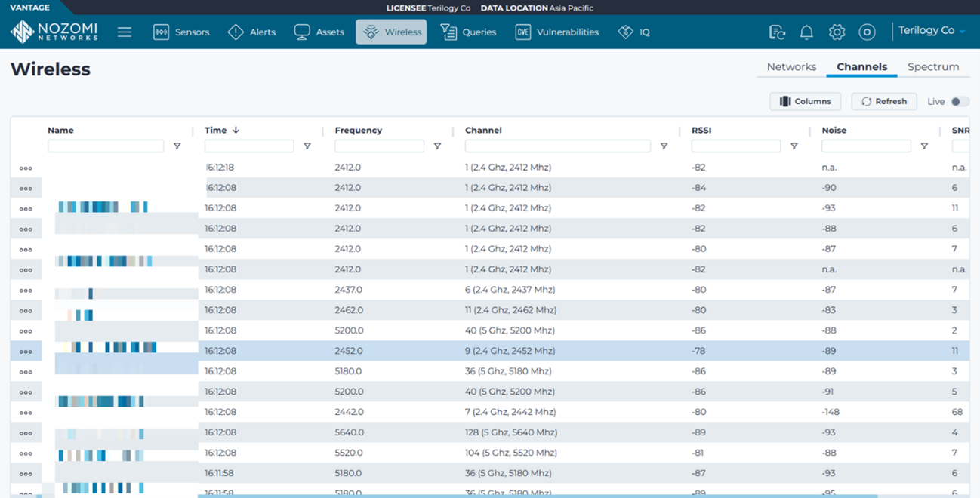Sort by the Channel column header
The height and width of the screenshot is (498, 980).
(483, 130)
